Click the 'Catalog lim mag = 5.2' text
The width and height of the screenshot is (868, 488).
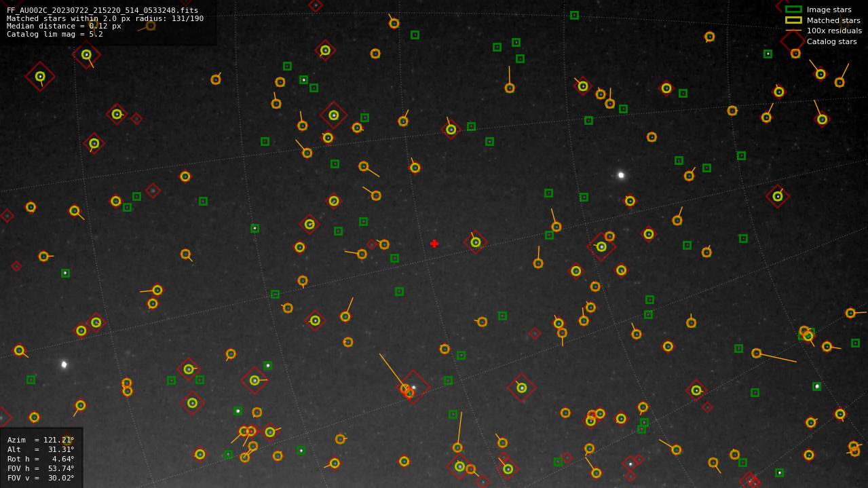pos(55,34)
